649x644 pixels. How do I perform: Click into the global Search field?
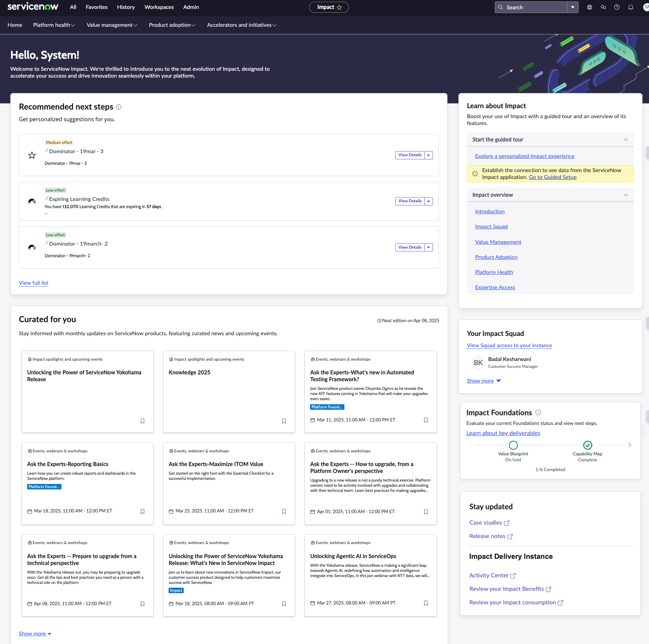pyautogui.click(x=531, y=7)
